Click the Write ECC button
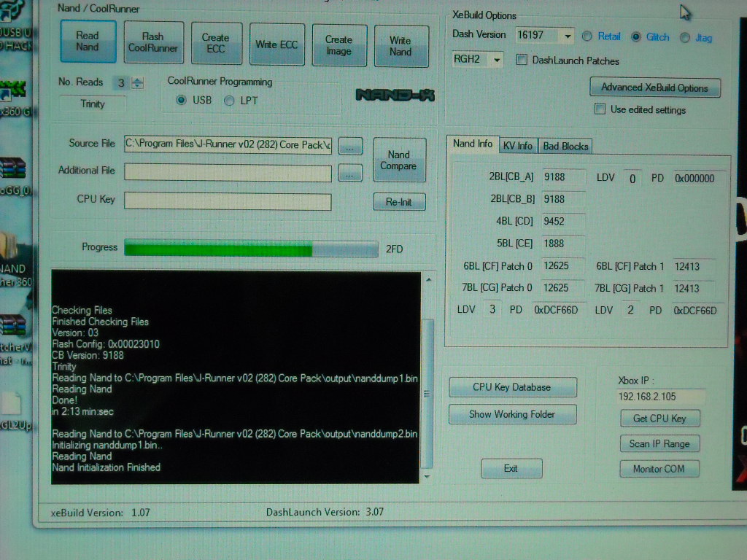Viewport: 747px width, 560px height. 276,45
